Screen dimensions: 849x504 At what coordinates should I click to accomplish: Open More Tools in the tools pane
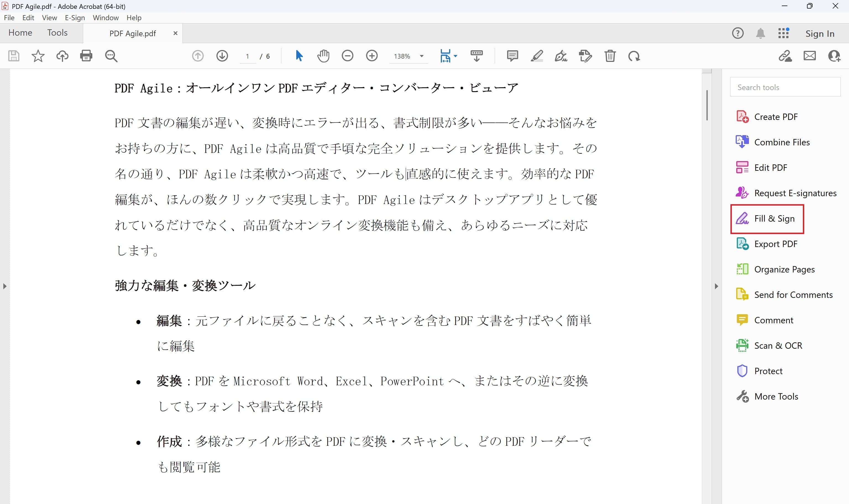(776, 396)
